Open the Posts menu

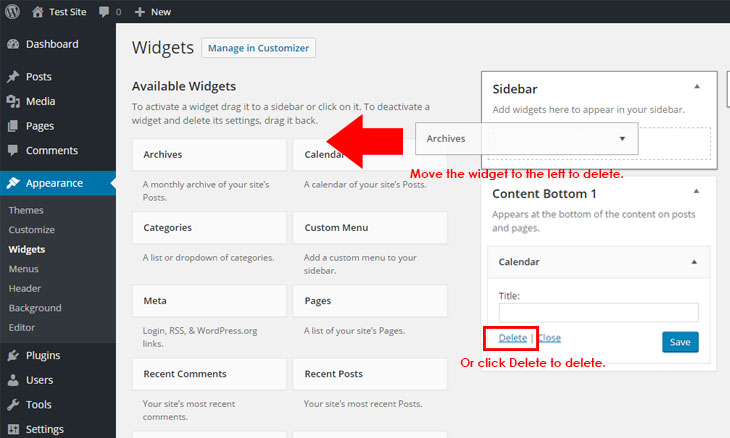[x=39, y=77]
